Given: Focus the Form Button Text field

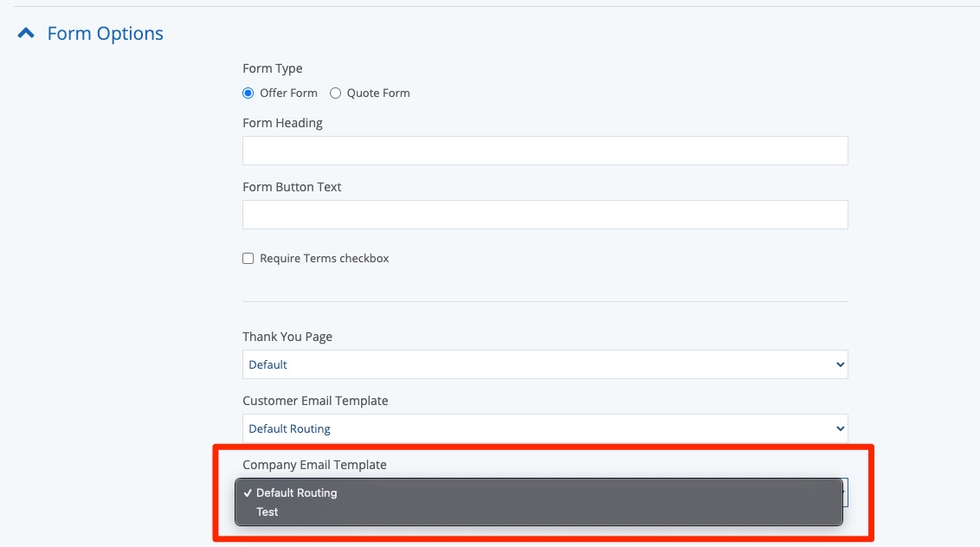Looking at the screenshot, I should tap(545, 215).
